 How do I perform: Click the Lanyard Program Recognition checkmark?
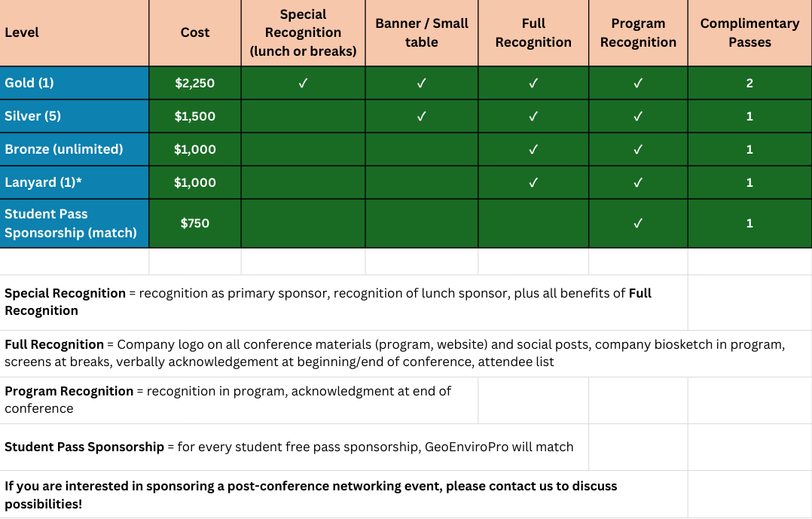click(638, 182)
